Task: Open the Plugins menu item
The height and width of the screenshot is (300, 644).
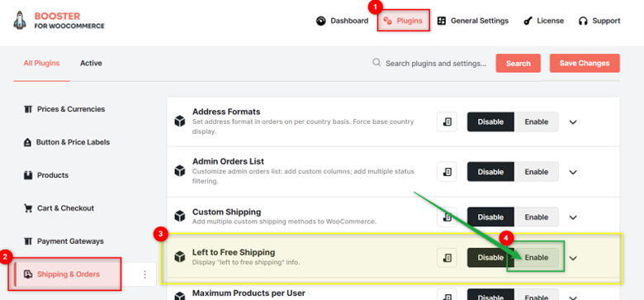Action: click(x=403, y=21)
